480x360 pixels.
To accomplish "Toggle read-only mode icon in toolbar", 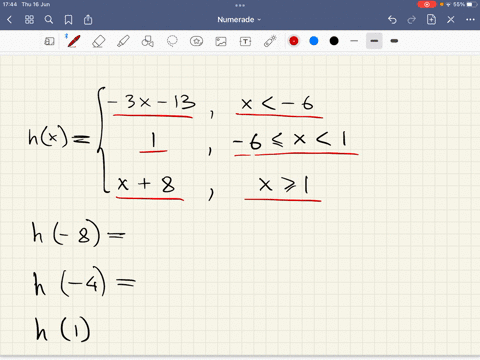I will click(49, 41).
